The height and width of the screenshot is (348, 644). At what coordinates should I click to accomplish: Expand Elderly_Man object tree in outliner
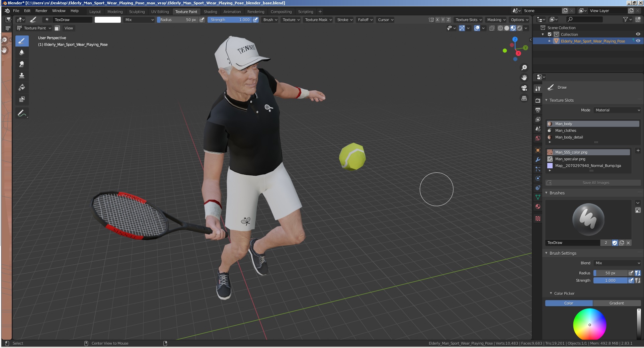click(549, 41)
